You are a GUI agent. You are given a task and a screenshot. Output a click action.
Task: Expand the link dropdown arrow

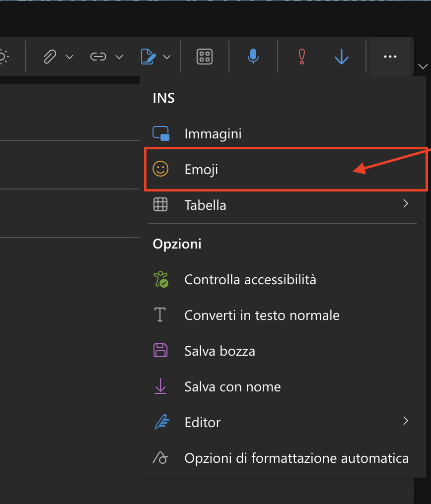click(119, 57)
